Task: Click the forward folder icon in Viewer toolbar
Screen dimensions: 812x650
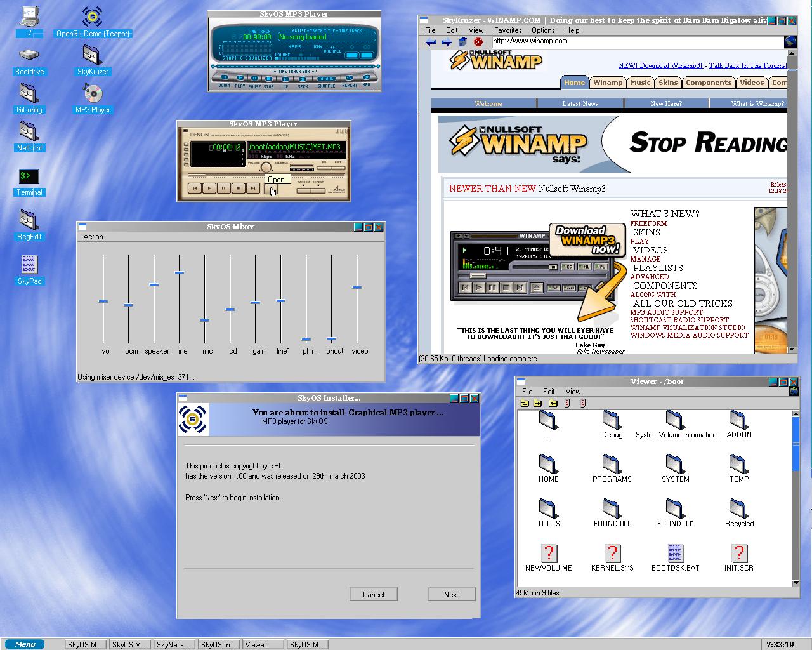Action: [537, 404]
